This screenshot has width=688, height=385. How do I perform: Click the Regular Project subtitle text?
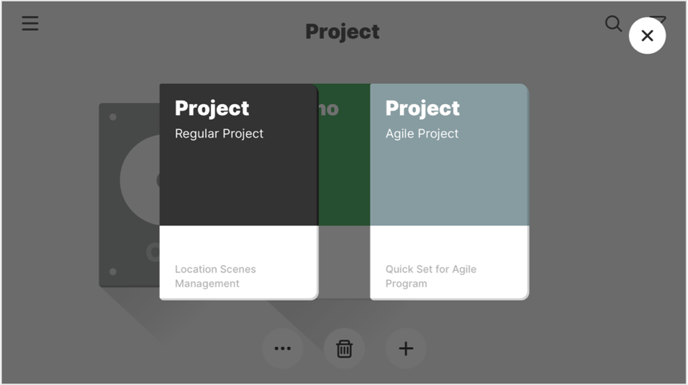(219, 133)
